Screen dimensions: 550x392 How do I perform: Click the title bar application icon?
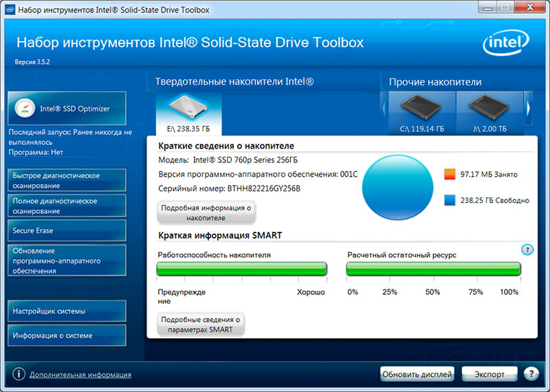[x=10, y=10]
